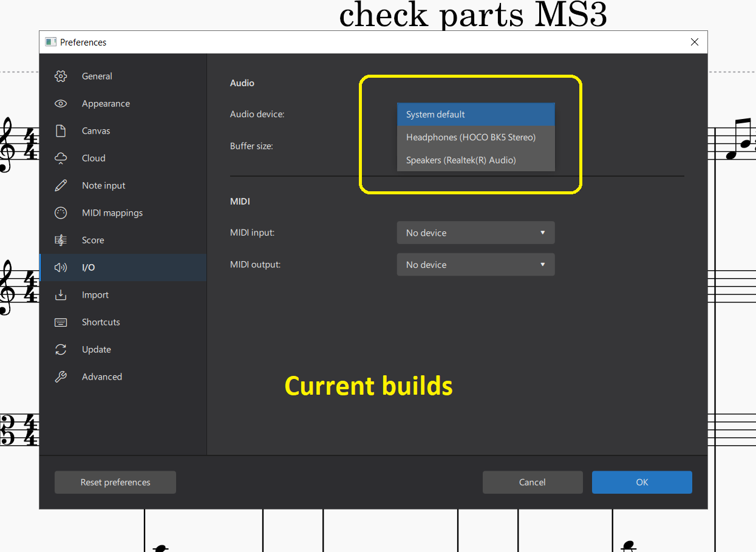Switch to the Appearance section

pos(123,103)
